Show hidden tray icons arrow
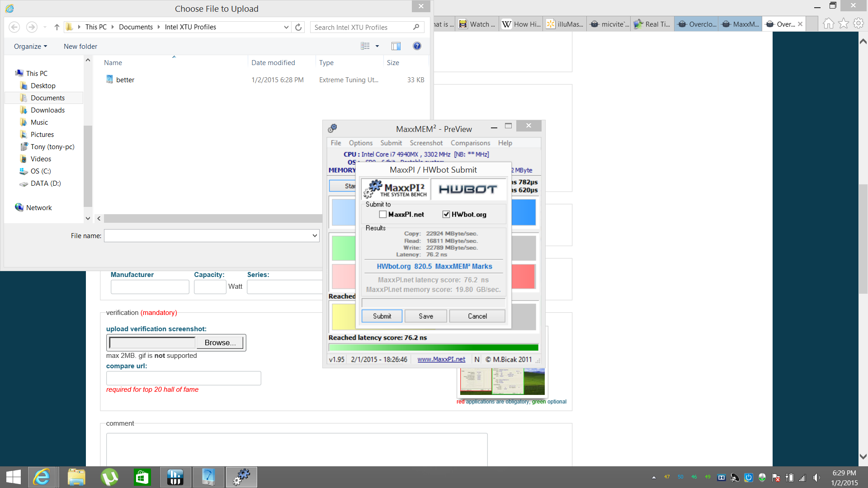The image size is (868, 488). [x=654, y=478]
